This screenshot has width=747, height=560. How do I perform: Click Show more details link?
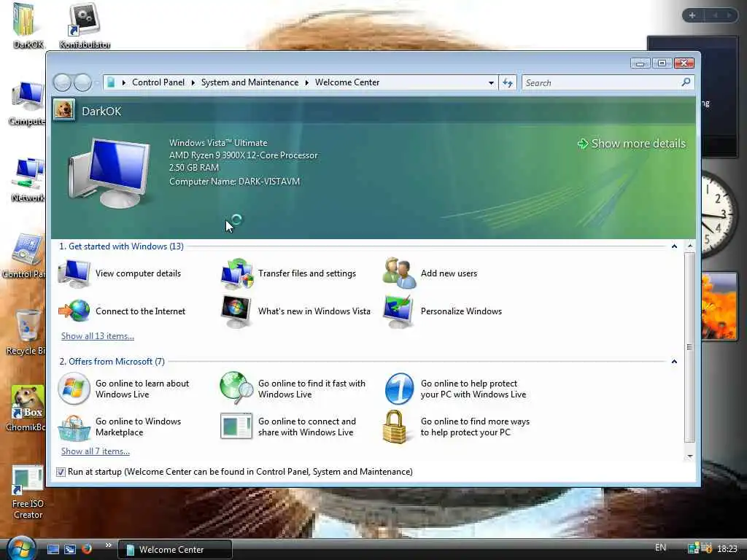(x=632, y=144)
